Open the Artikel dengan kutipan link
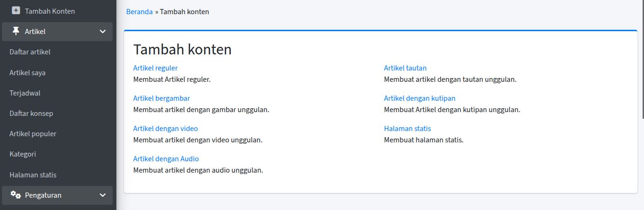This screenshot has width=644, height=210. [420, 98]
